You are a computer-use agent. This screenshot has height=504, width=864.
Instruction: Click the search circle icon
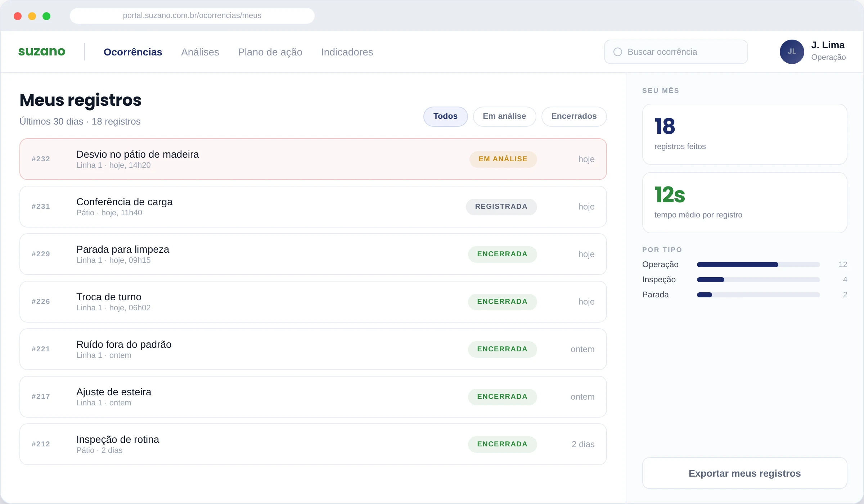[x=618, y=52]
